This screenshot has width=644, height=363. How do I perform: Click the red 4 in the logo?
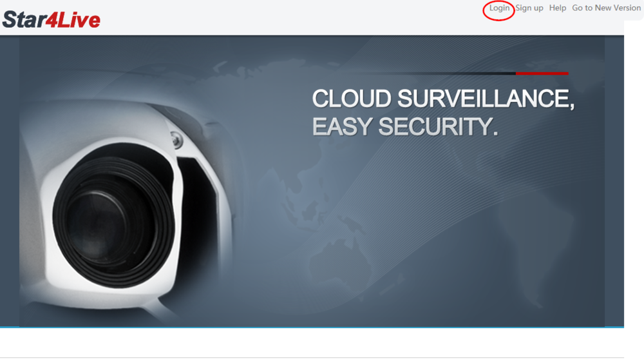(51, 20)
